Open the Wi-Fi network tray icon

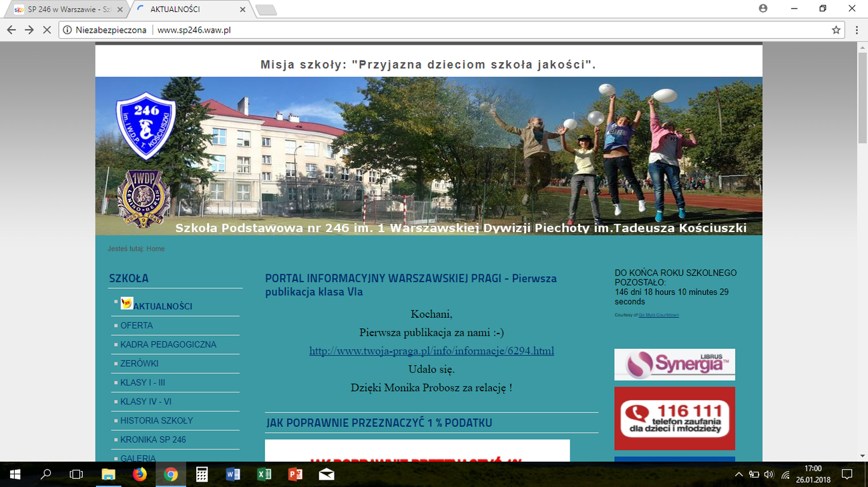(785, 475)
